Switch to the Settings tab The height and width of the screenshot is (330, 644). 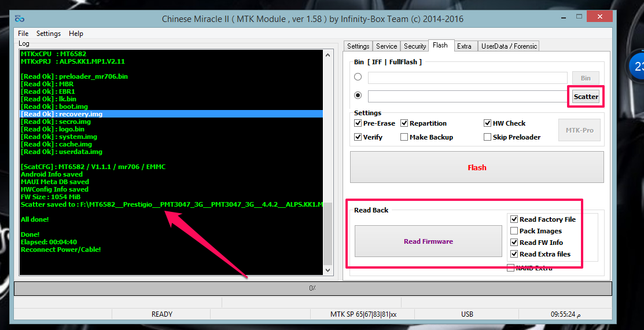tap(358, 46)
